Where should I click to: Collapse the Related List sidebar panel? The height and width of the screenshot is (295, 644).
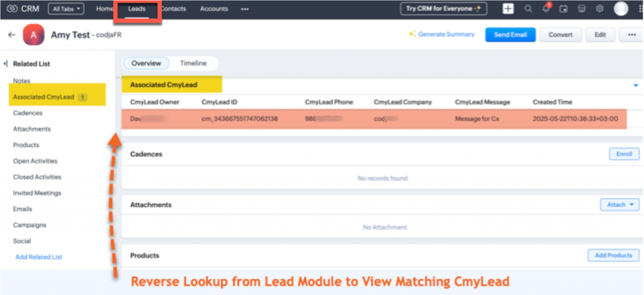pyautogui.click(x=6, y=64)
